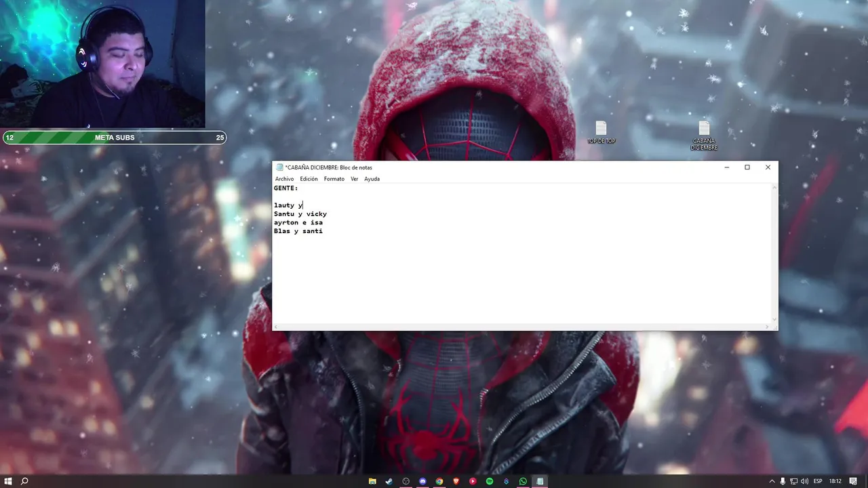This screenshot has height=488, width=868.
Task: Open Steam from the taskbar
Action: coord(389,481)
